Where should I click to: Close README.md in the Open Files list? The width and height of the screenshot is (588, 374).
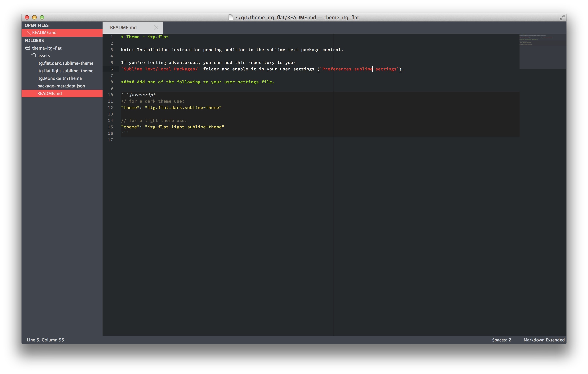pyautogui.click(x=29, y=33)
